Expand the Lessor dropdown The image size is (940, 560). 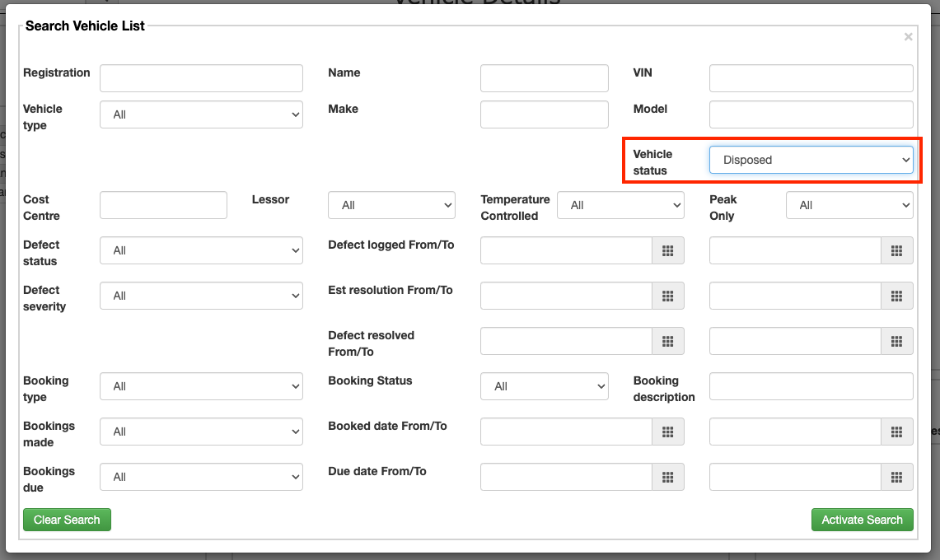[x=391, y=205]
